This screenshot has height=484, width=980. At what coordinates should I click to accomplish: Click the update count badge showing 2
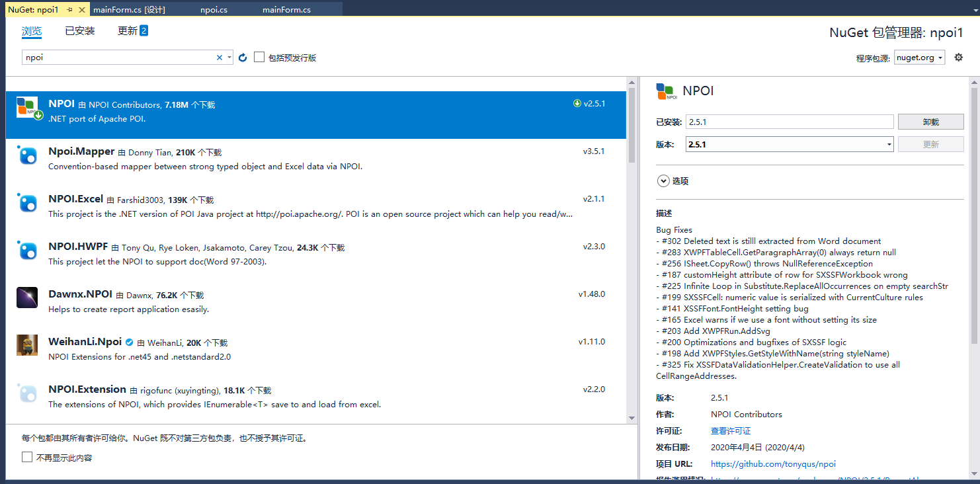point(143,30)
